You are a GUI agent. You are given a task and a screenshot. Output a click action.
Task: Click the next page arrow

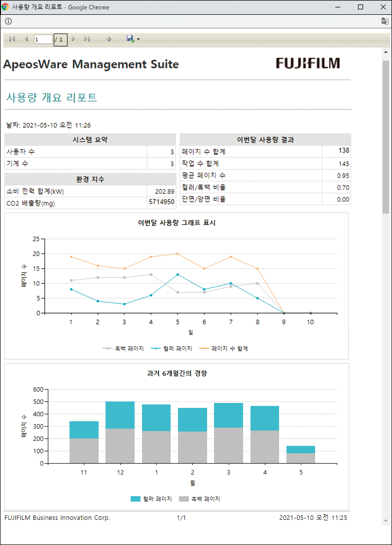[73, 39]
